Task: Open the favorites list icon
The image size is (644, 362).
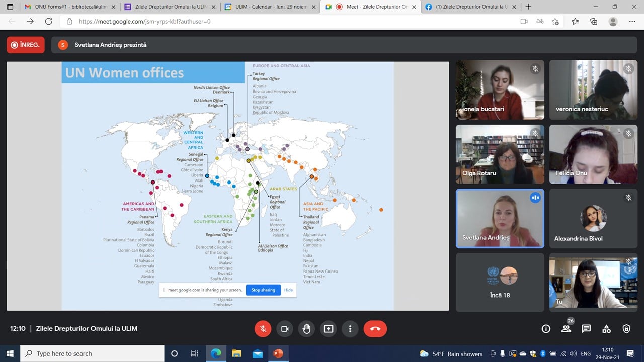Action: (x=575, y=22)
